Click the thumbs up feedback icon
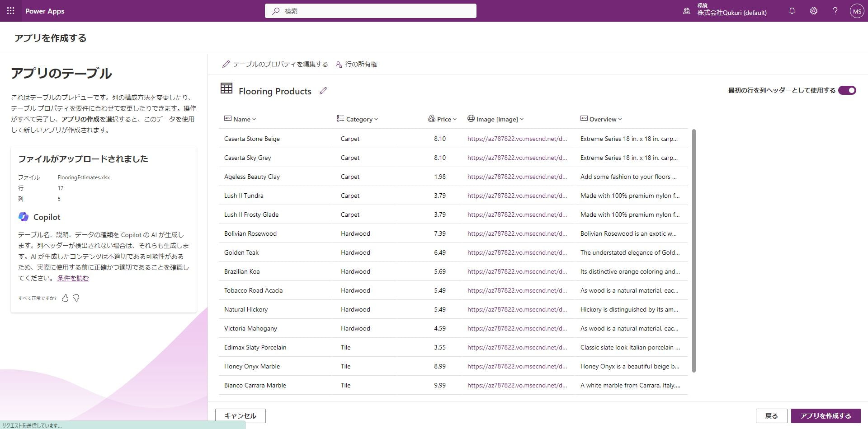Image resolution: width=868 pixels, height=429 pixels. (65, 298)
